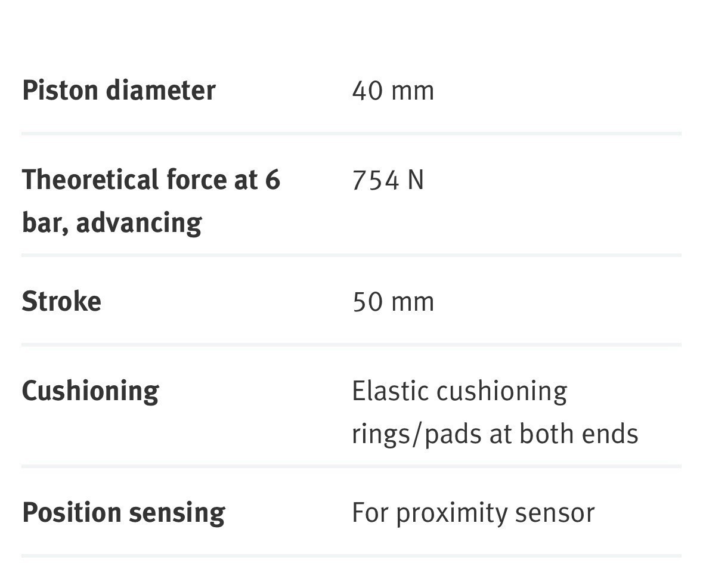Click the For proximity sensor value
The image size is (703, 588).
[x=473, y=513]
